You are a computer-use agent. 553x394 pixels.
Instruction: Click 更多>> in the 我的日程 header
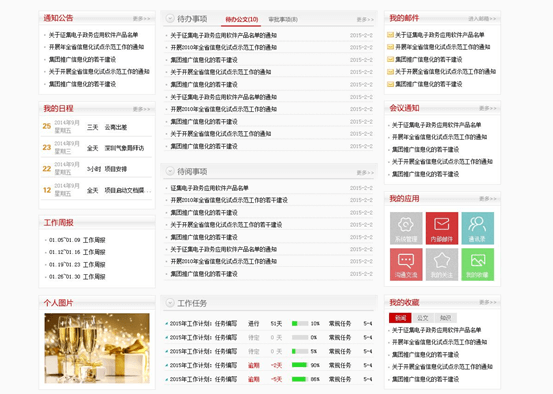(141, 109)
